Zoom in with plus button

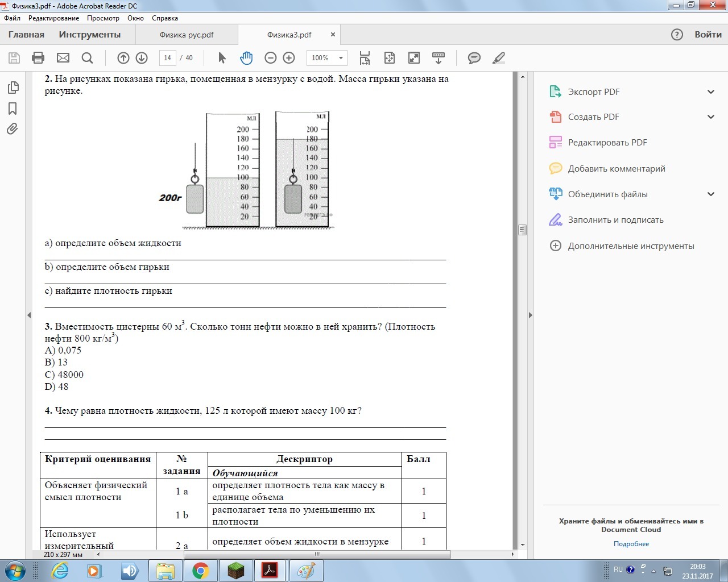click(x=289, y=58)
